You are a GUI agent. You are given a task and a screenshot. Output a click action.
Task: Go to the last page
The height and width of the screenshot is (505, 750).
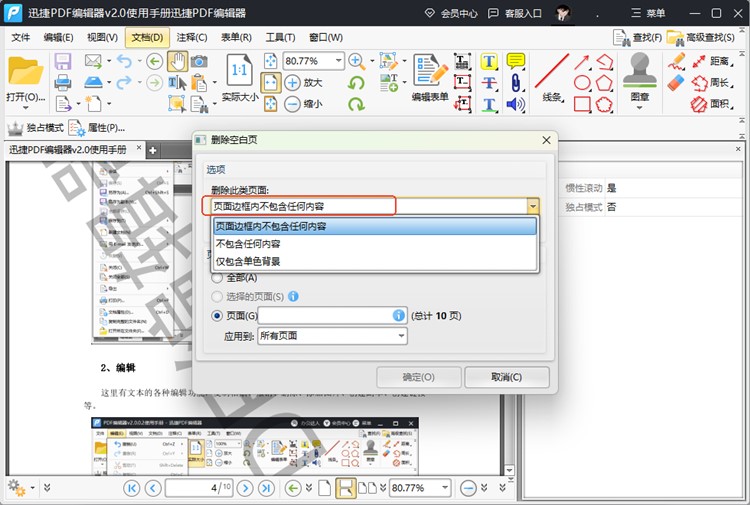[266, 488]
